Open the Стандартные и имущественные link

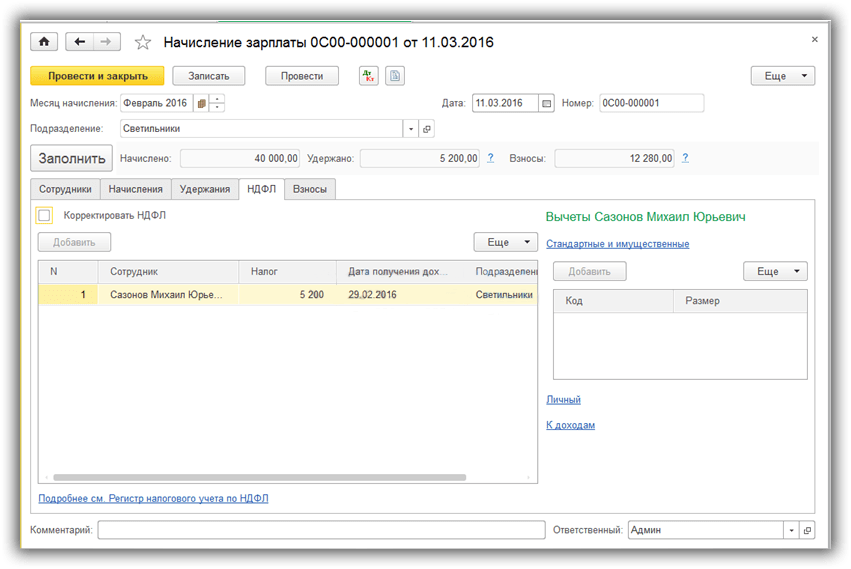point(617,244)
